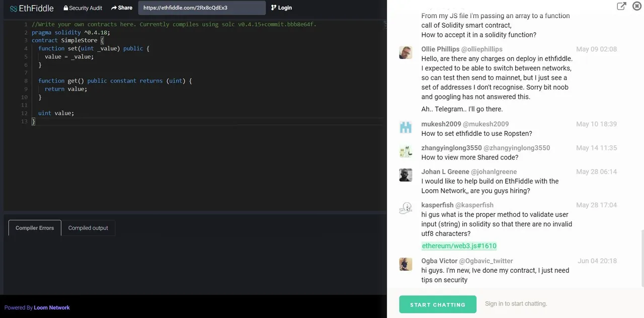Click the May 10 18:39 timestamp
Image resolution: width=644 pixels, height=318 pixels.
click(x=596, y=124)
